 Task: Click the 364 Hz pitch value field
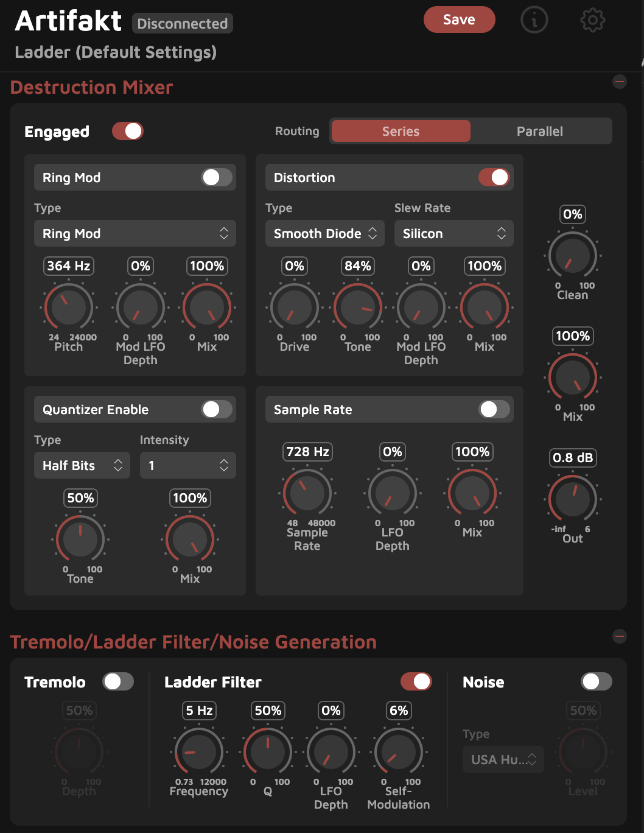pyautogui.click(x=69, y=266)
